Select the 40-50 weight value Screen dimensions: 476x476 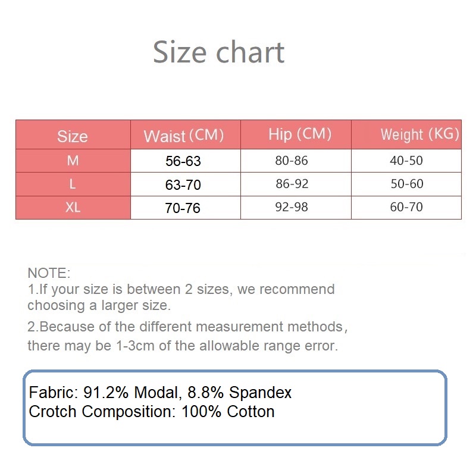(407, 161)
